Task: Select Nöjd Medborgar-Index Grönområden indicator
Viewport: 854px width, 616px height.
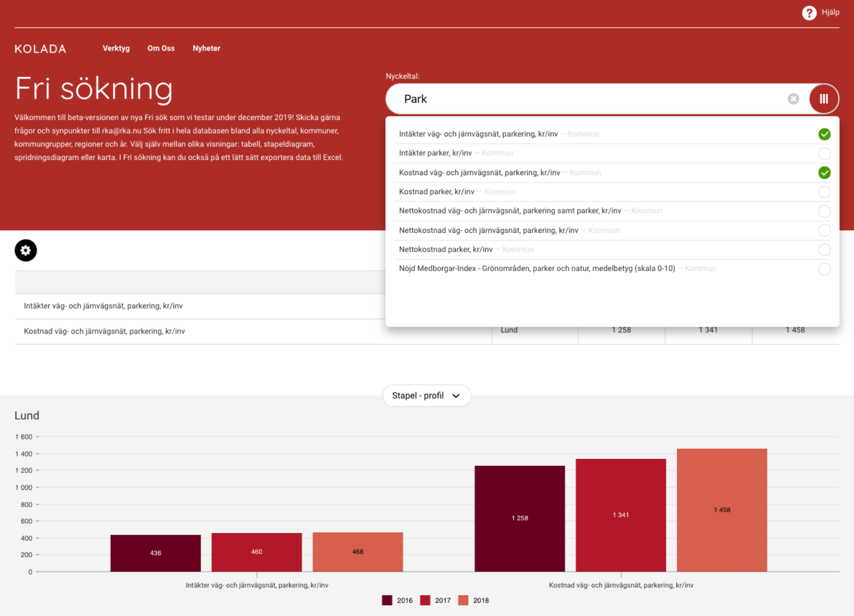Action: coord(824,269)
